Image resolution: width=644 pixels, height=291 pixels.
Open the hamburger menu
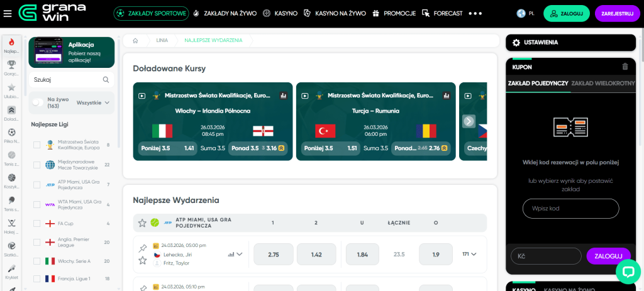coord(8,14)
